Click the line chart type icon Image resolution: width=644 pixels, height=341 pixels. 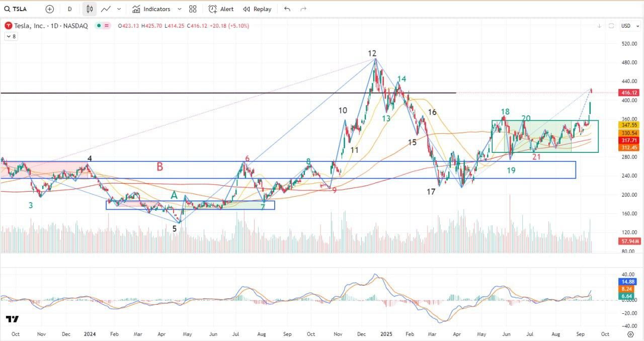tap(106, 9)
